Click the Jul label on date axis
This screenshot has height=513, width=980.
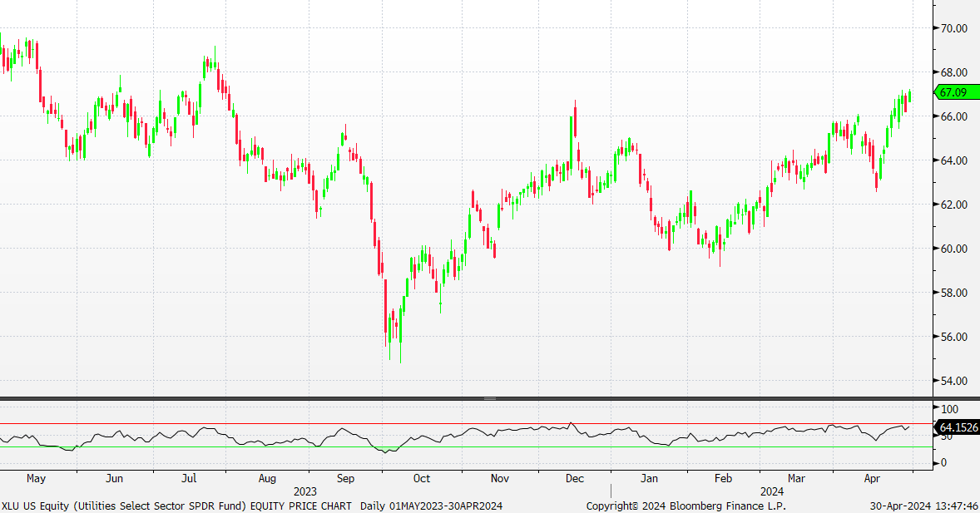click(189, 479)
